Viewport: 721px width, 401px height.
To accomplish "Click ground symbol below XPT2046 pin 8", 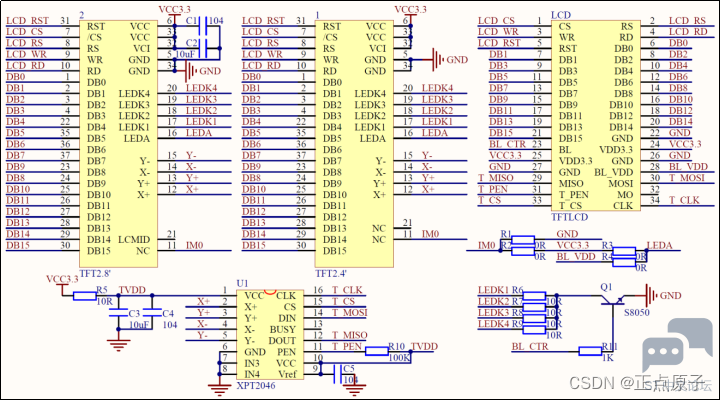I will pyautogui.click(x=219, y=390).
